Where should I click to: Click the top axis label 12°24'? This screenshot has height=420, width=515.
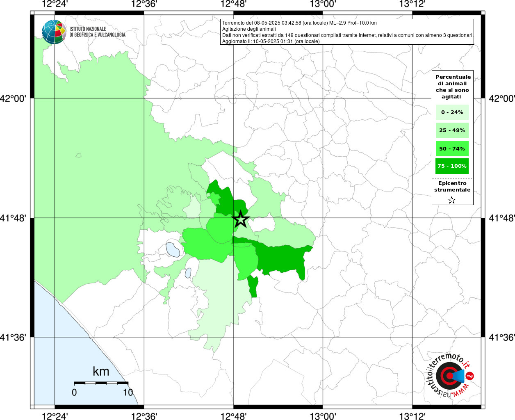[x=55, y=4]
